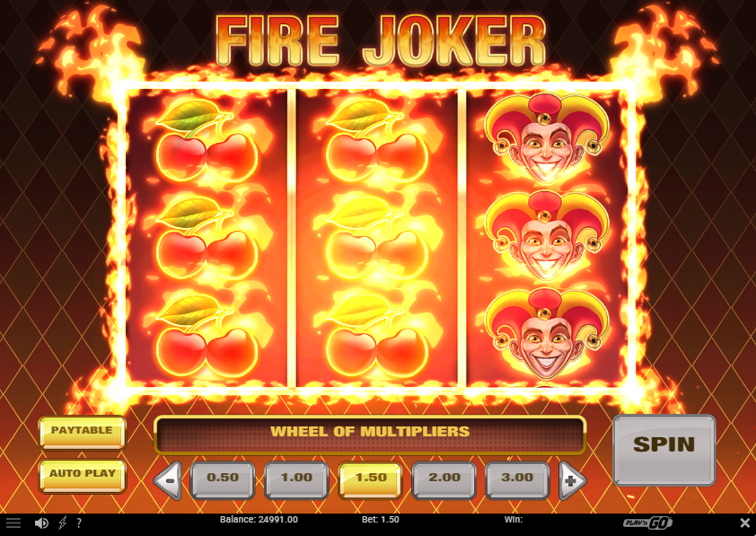Click the bottom cherry on the second reel
This screenshot has height=536, width=756.
pos(376,336)
